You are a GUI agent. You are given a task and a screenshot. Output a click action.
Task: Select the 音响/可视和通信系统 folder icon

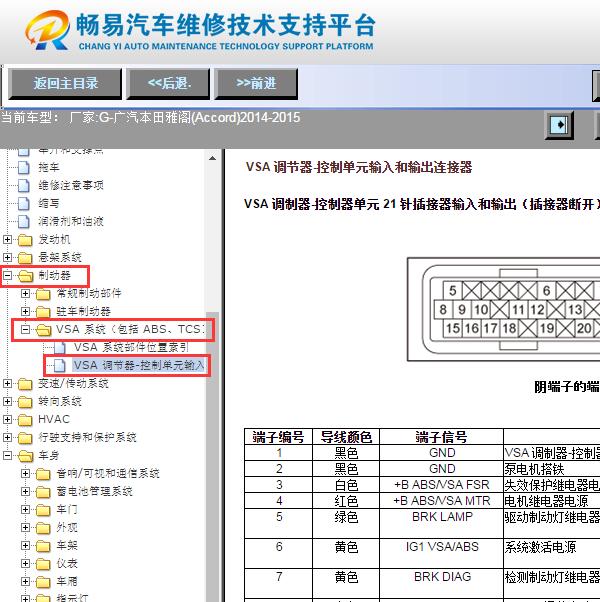click(43, 474)
